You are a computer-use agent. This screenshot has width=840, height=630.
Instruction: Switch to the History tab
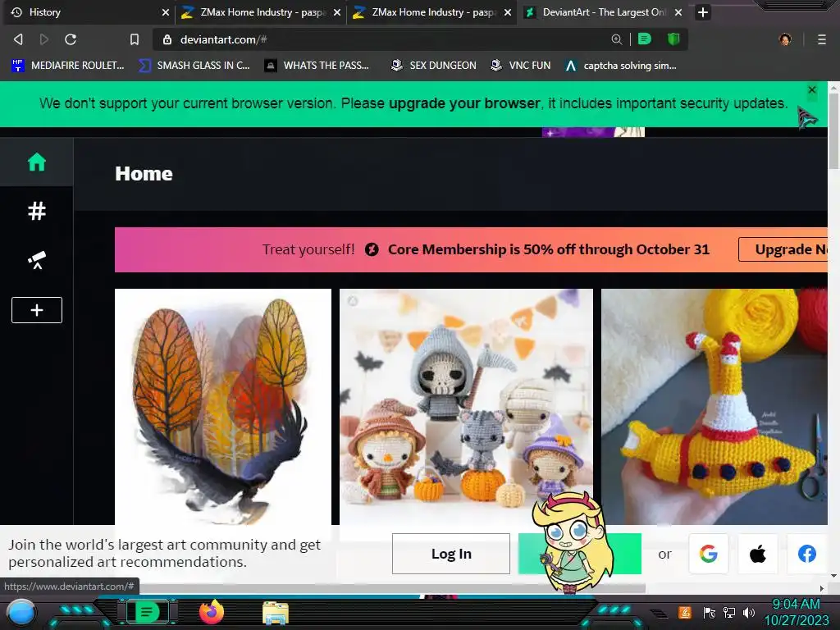89,11
